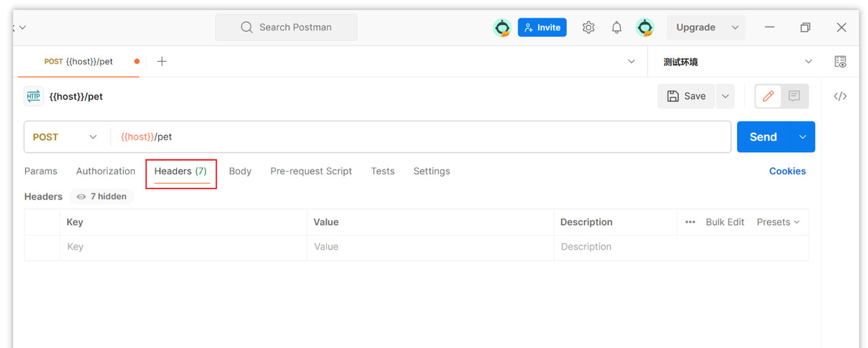
Task: Expand Save options dropdown arrow
Action: 725,96
